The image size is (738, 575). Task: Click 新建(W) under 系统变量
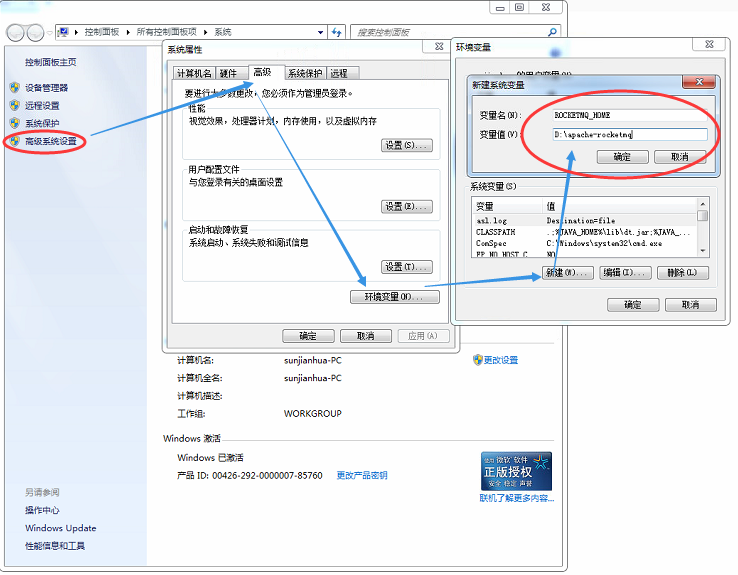(567, 272)
